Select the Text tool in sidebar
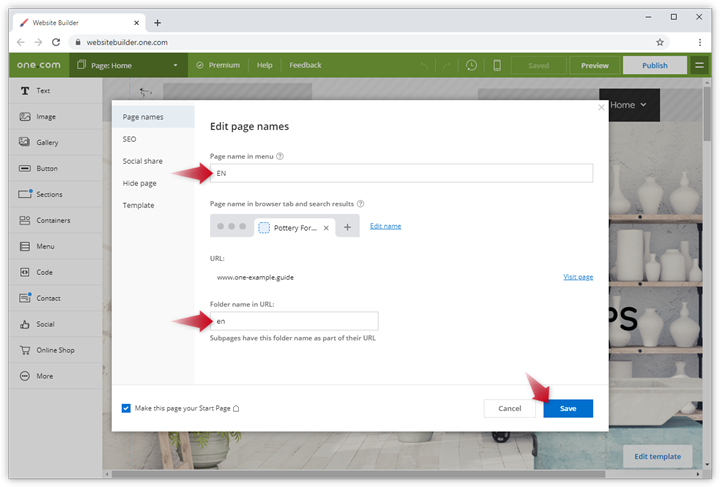 point(25,90)
